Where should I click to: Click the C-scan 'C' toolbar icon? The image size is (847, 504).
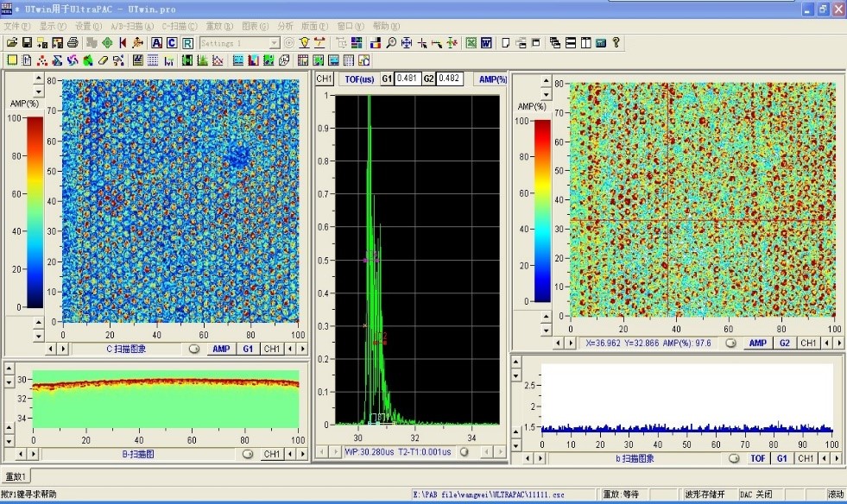coord(171,42)
